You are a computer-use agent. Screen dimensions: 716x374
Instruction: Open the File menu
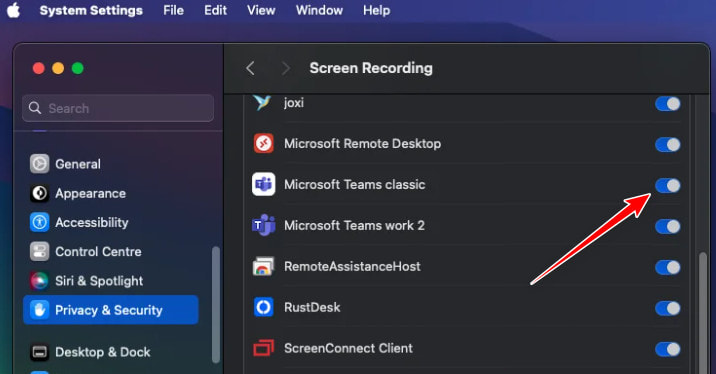(x=174, y=10)
